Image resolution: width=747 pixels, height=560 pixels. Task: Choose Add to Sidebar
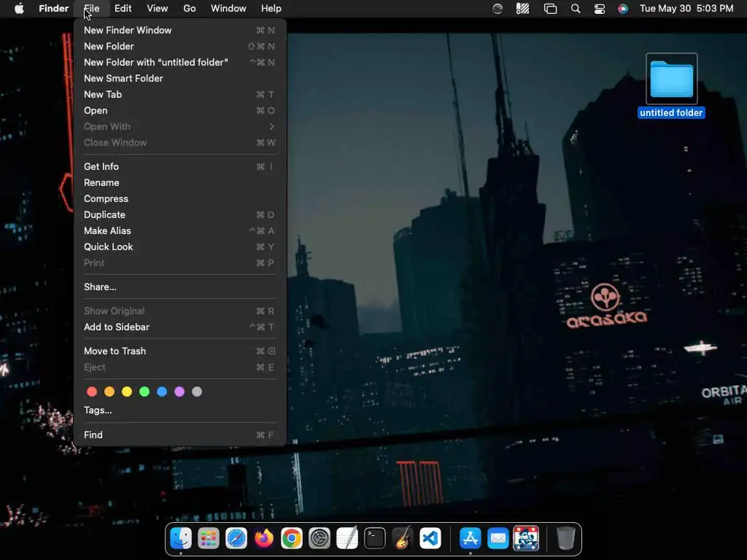pos(180,327)
